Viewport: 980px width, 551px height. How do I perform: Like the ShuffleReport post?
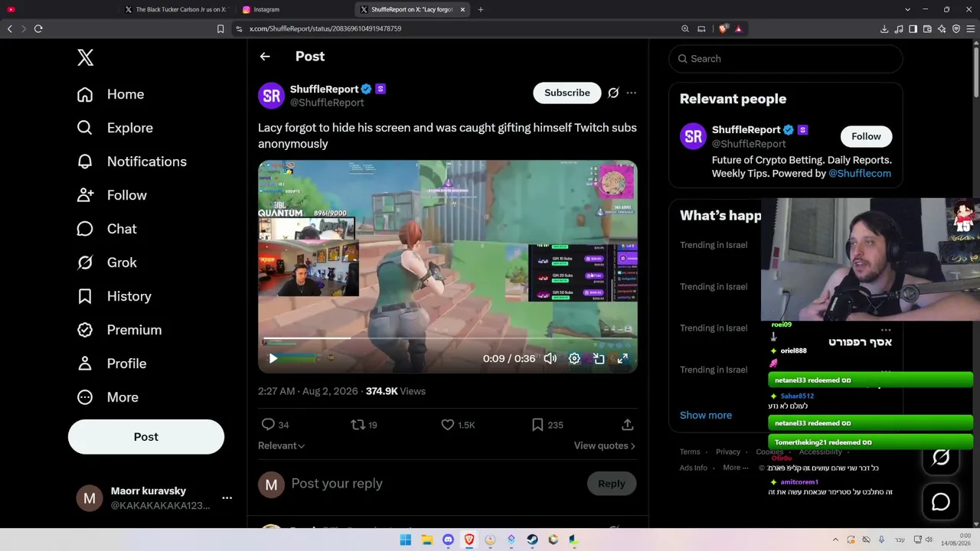coord(448,424)
